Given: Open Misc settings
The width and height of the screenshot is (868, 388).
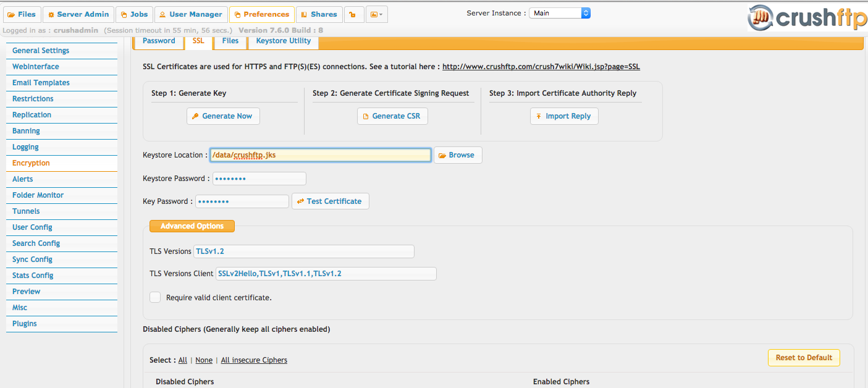Looking at the screenshot, I should click(62, 308).
